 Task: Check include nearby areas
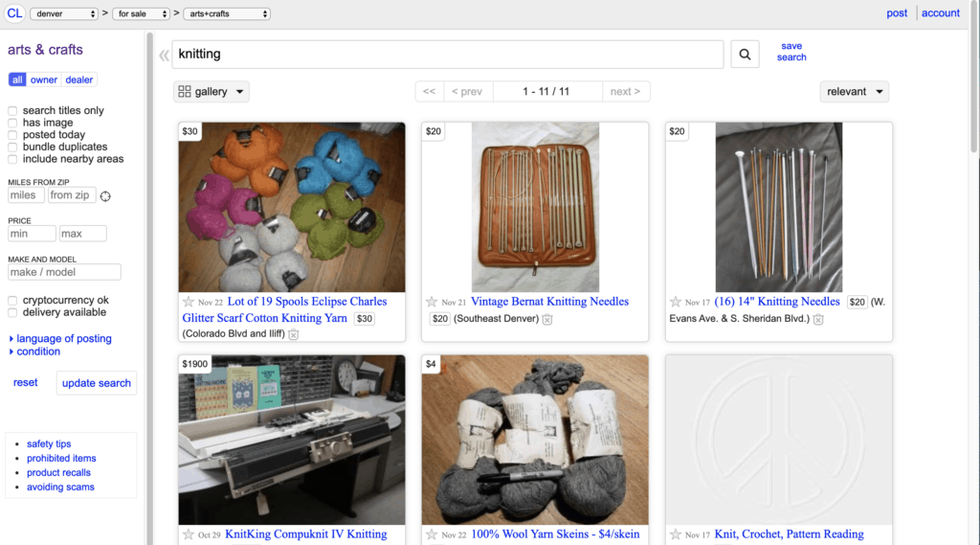[12, 159]
